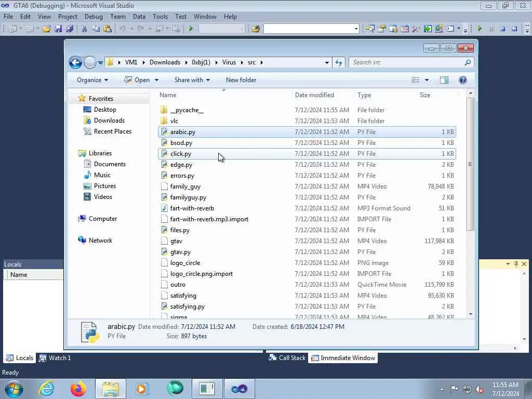
Task: Switch to the Call Stack tab
Action: click(287, 358)
